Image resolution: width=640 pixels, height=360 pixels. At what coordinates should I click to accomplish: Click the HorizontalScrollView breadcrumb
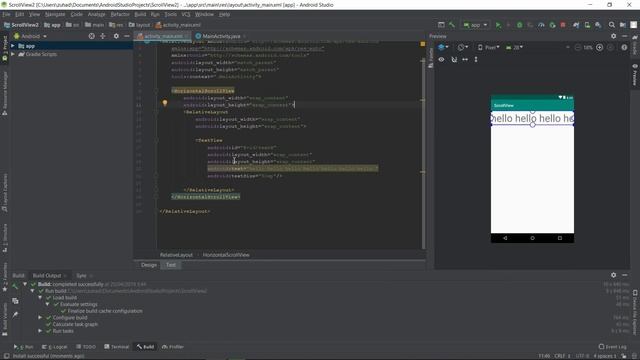(x=226, y=255)
